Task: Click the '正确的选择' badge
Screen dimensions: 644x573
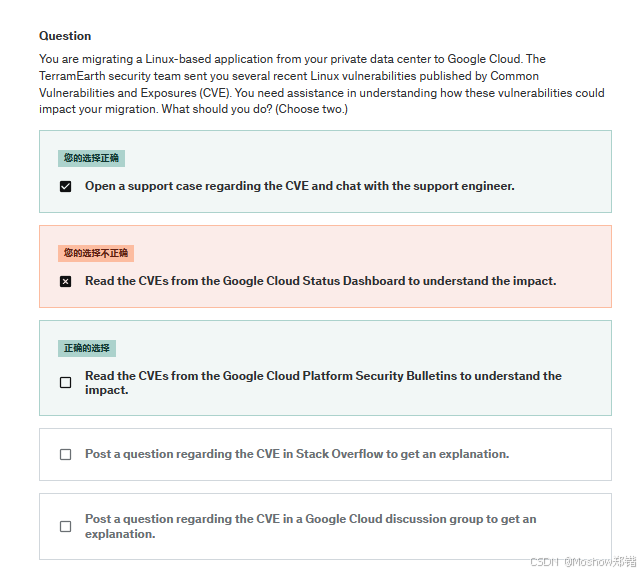Action: (x=87, y=348)
